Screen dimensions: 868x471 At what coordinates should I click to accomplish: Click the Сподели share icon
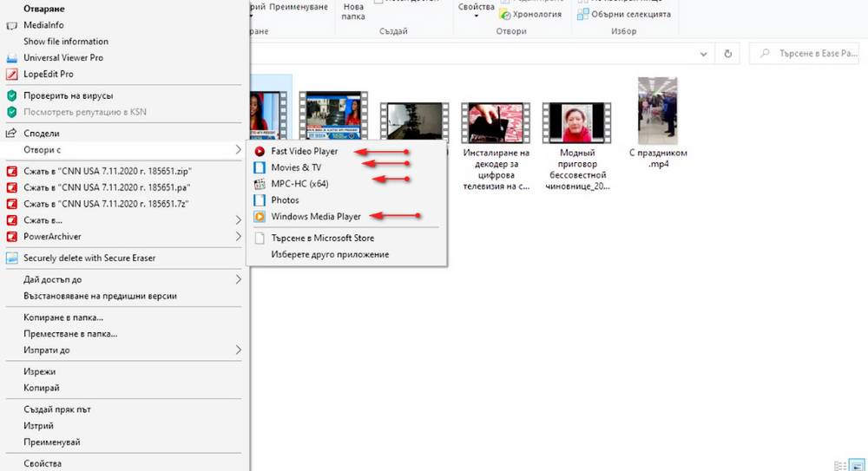click(x=11, y=133)
